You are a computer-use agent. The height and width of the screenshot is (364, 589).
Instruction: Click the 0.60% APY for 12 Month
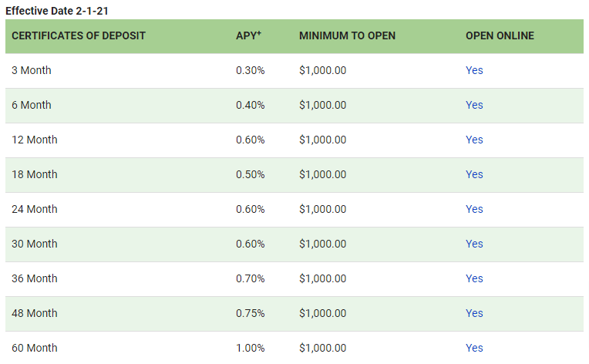(x=251, y=140)
